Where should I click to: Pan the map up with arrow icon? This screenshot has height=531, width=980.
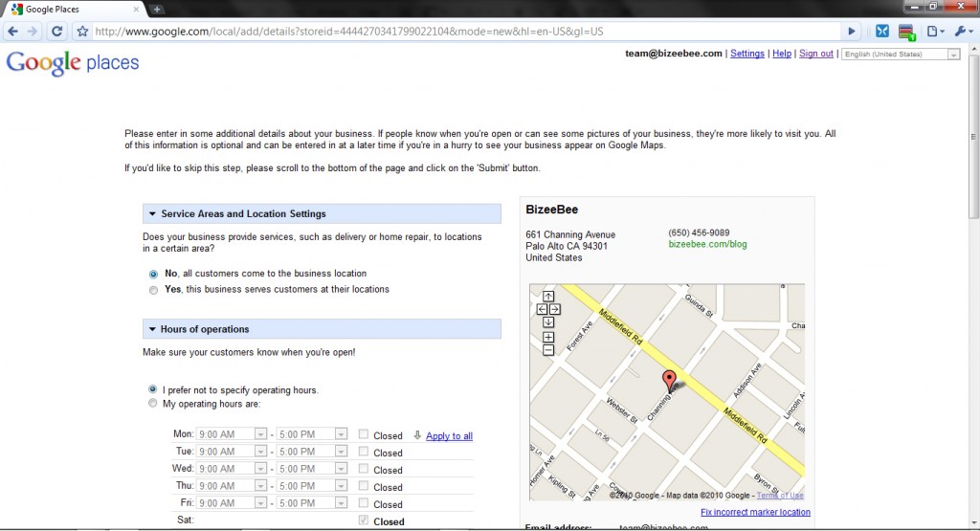(x=548, y=296)
